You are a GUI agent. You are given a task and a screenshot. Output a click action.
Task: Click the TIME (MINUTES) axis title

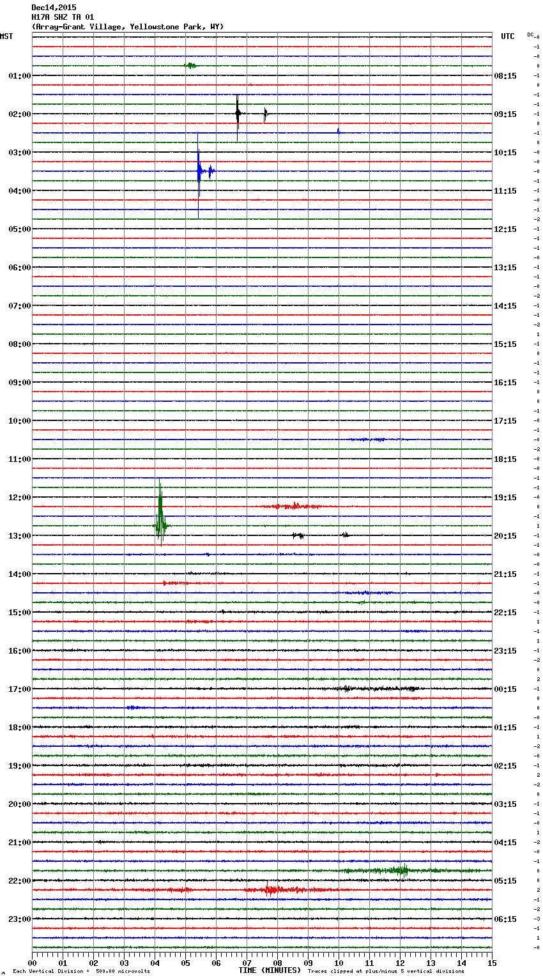pyautogui.click(x=270, y=970)
